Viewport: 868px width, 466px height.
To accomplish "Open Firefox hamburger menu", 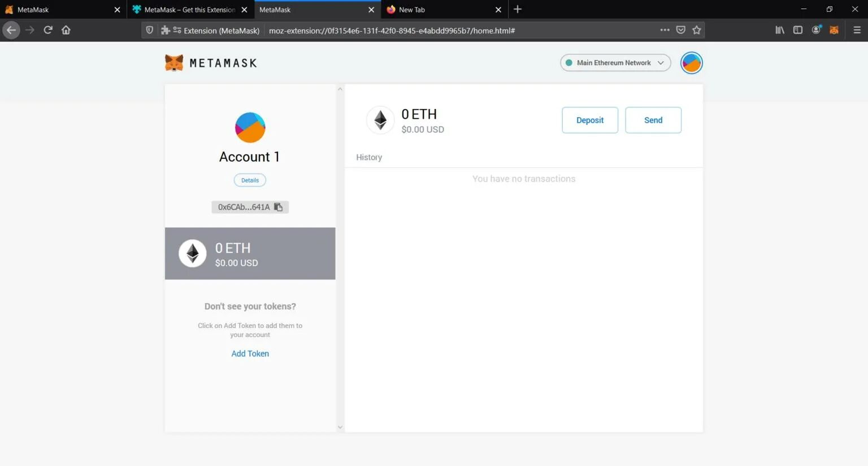I will click(x=857, y=30).
